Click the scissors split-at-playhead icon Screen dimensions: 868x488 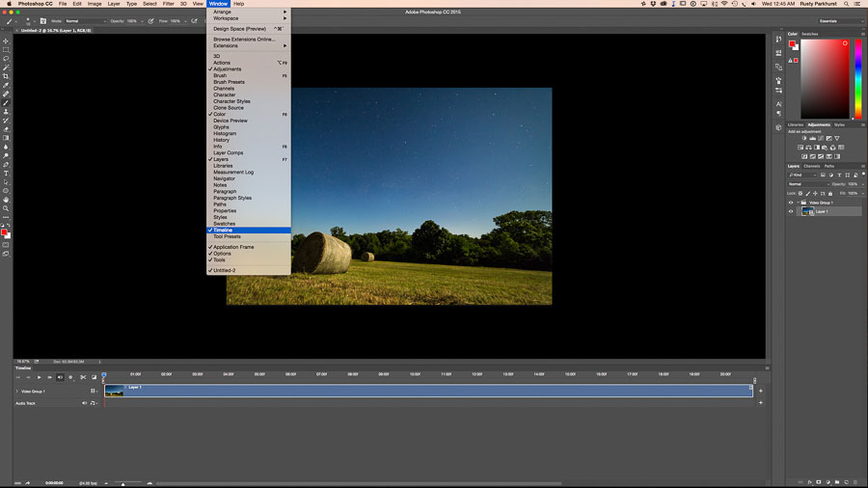pos(83,377)
